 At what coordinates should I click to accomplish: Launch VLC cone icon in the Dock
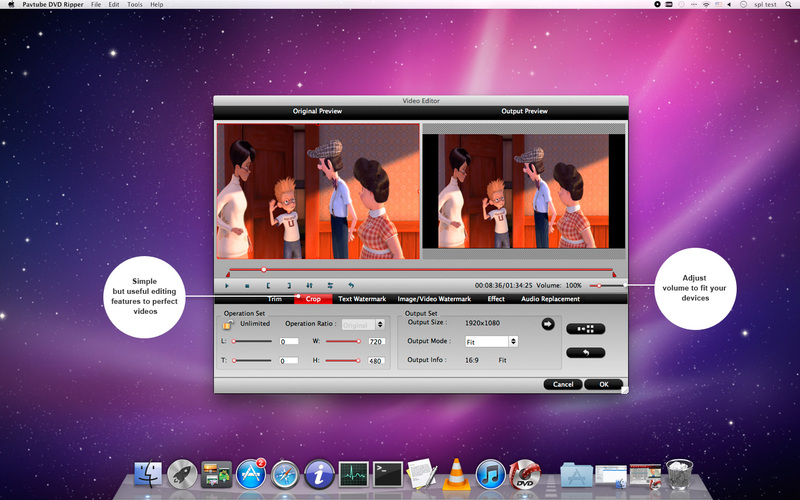(x=456, y=474)
